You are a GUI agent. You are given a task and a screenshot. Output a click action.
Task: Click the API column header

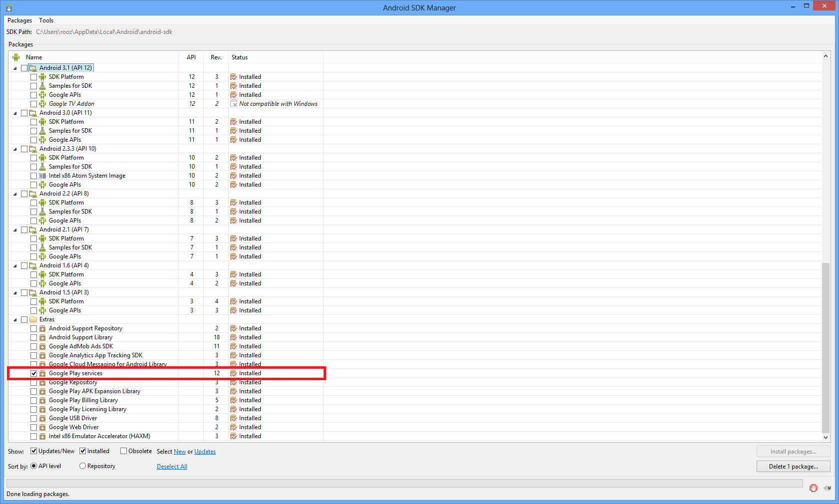coord(191,57)
